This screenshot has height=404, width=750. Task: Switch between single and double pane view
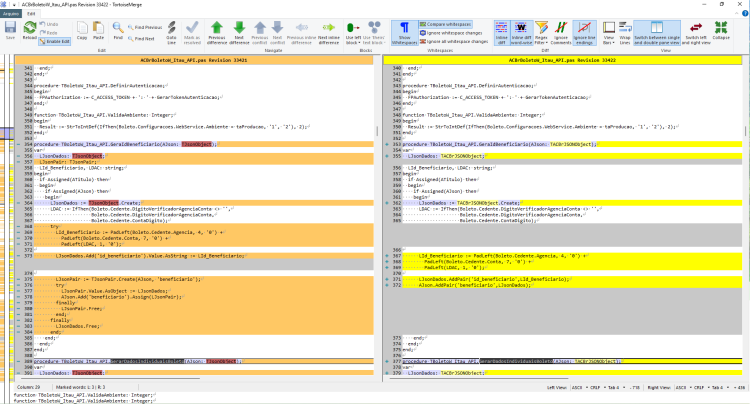(657, 33)
